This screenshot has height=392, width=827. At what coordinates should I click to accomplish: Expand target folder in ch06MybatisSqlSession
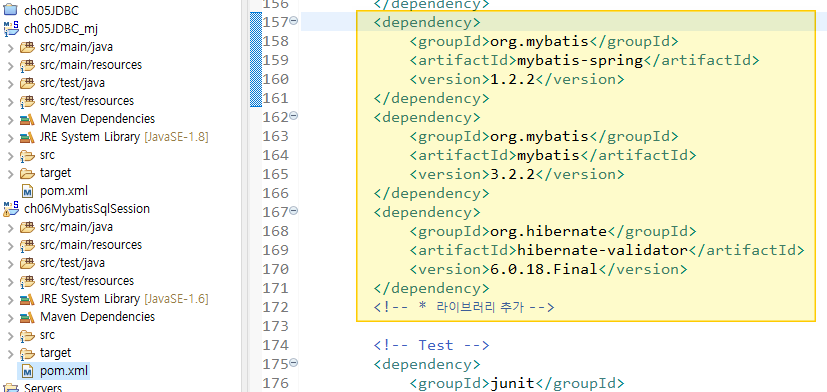[x=11, y=353]
